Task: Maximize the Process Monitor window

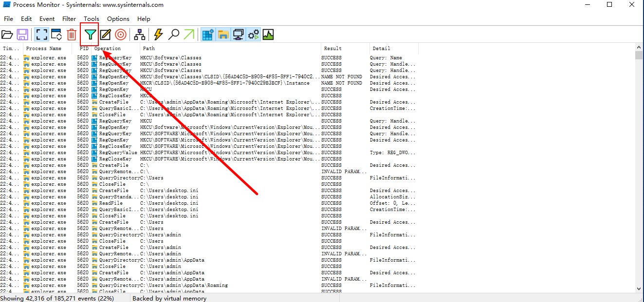Action: tap(609, 5)
